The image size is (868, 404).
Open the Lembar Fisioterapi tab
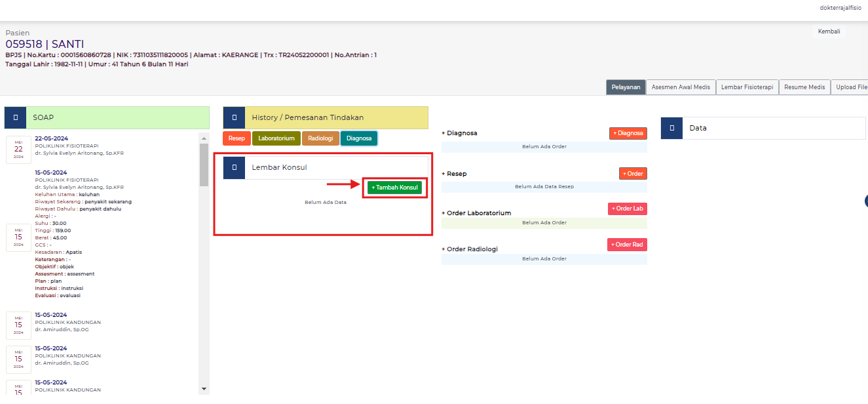(747, 87)
